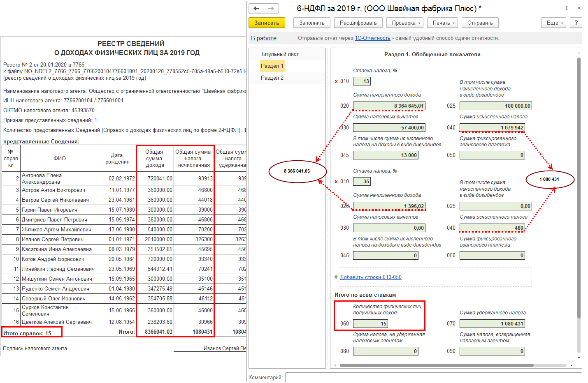Click field 030 with 57 400,00
Image resolution: width=588 pixels, height=383 pixels.
click(x=389, y=128)
